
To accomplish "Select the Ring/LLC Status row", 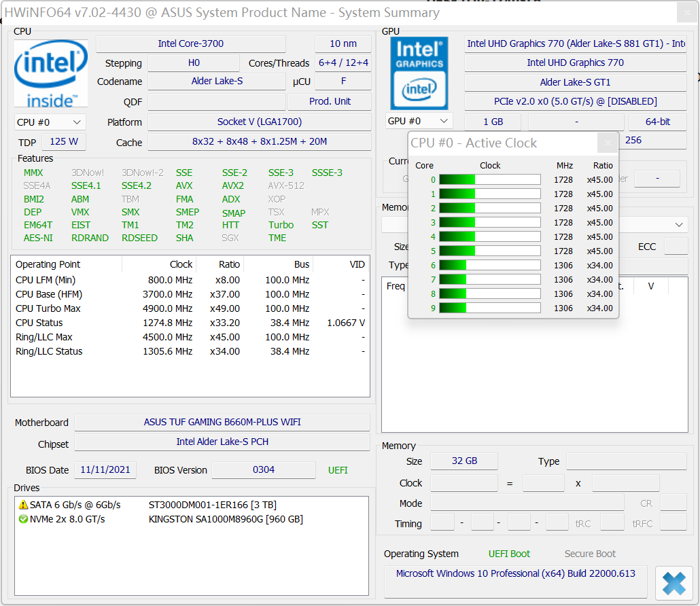I will [190, 351].
